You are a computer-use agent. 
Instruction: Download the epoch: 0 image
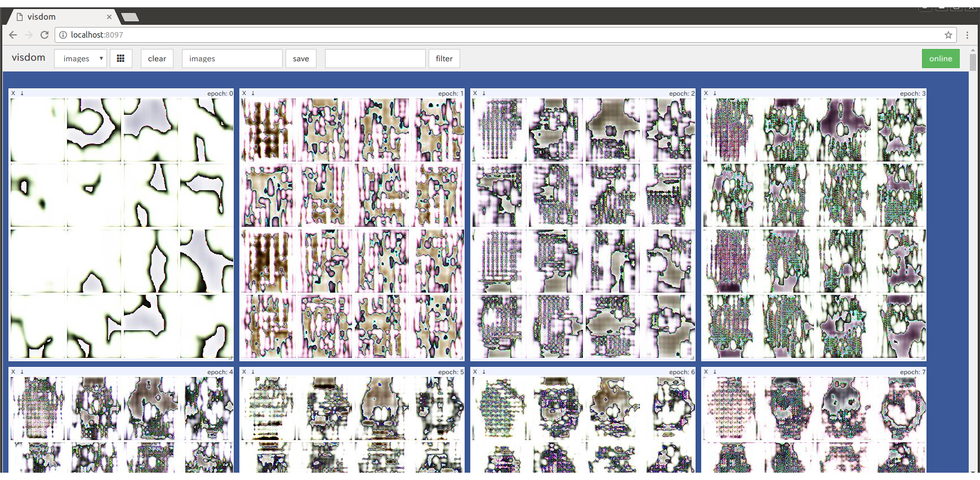pos(22,93)
